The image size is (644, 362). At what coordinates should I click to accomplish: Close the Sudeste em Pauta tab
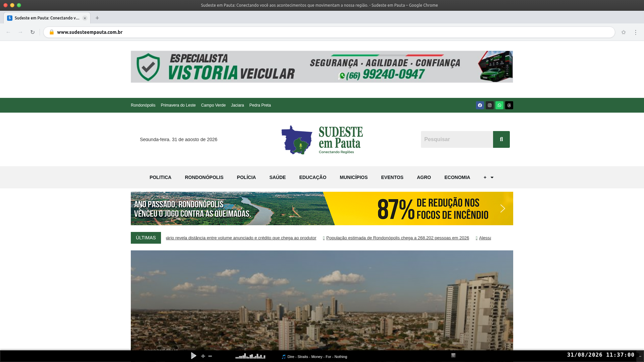tap(85, 18)
